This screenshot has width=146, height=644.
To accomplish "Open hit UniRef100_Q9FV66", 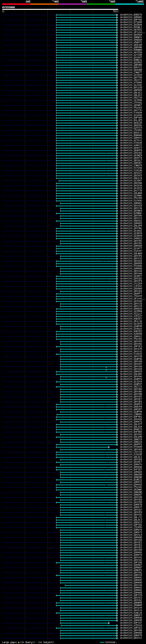I will point(131,20).
